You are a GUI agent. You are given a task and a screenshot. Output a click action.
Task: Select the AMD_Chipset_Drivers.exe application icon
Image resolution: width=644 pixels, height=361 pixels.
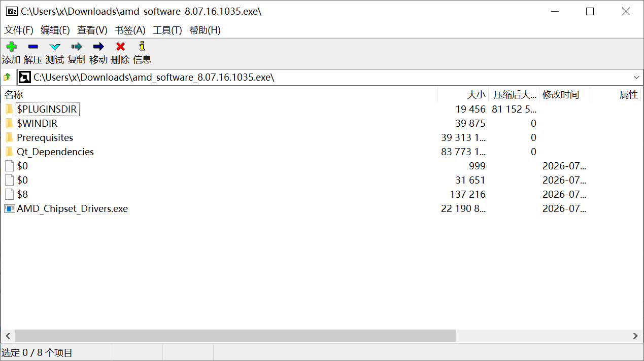[9, 208]
